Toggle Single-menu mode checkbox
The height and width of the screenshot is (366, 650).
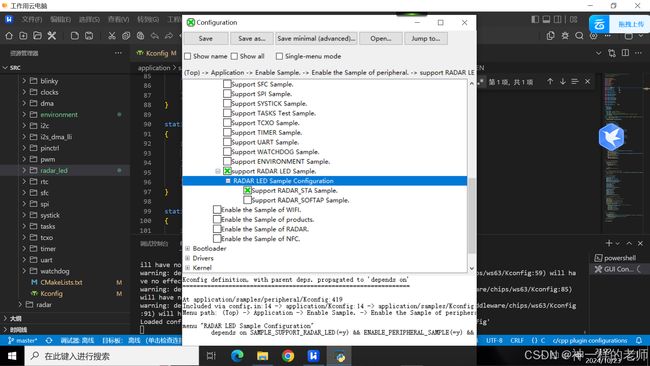pos(279,56)
